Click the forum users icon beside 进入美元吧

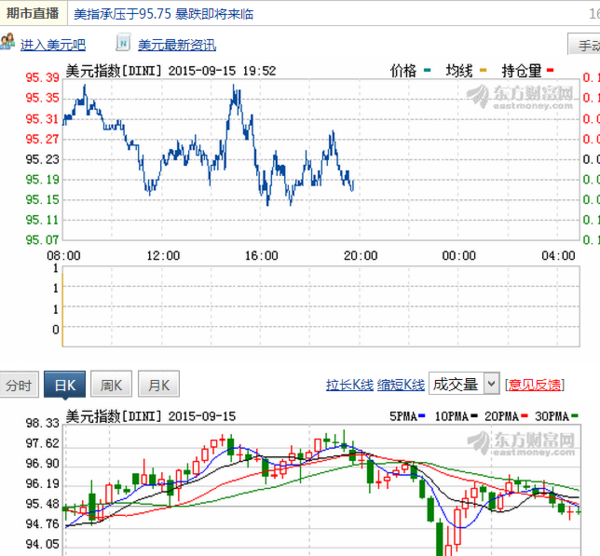tap(8, 42)
